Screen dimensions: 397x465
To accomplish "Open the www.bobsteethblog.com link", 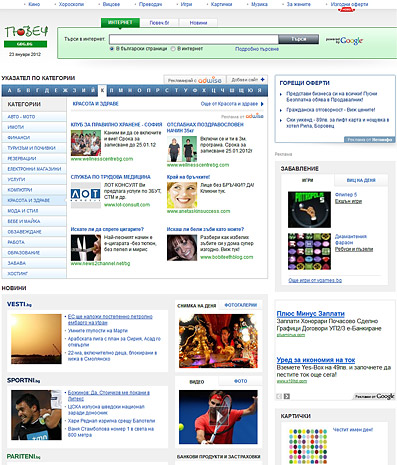I will [227, 257].
